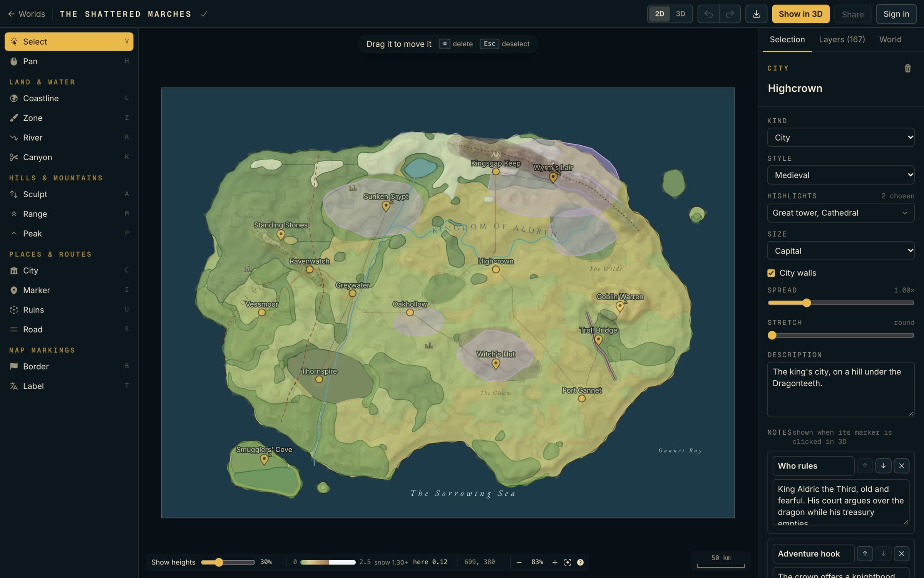
Task: Remove the Who rules note
Action: point(901,466)
